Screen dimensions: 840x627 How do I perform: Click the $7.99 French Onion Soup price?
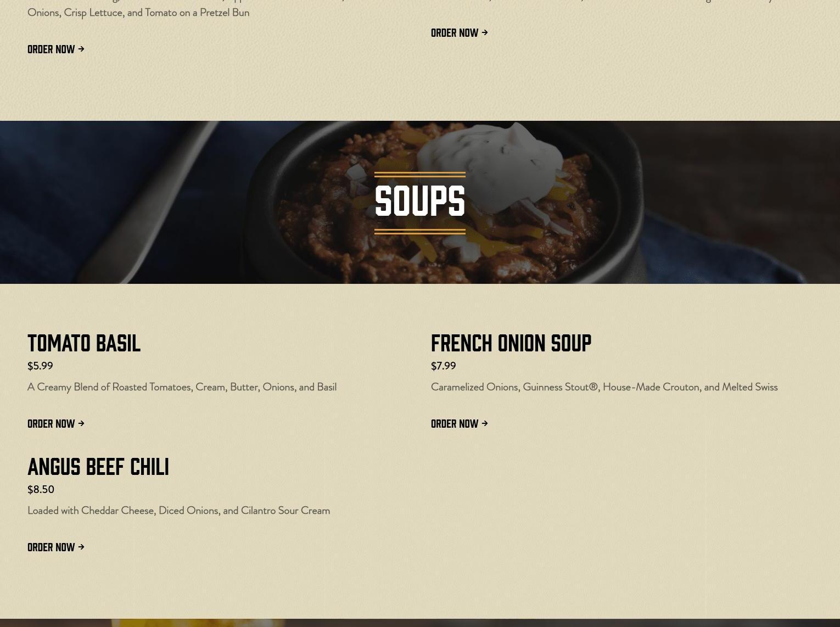tap(444, 366)
